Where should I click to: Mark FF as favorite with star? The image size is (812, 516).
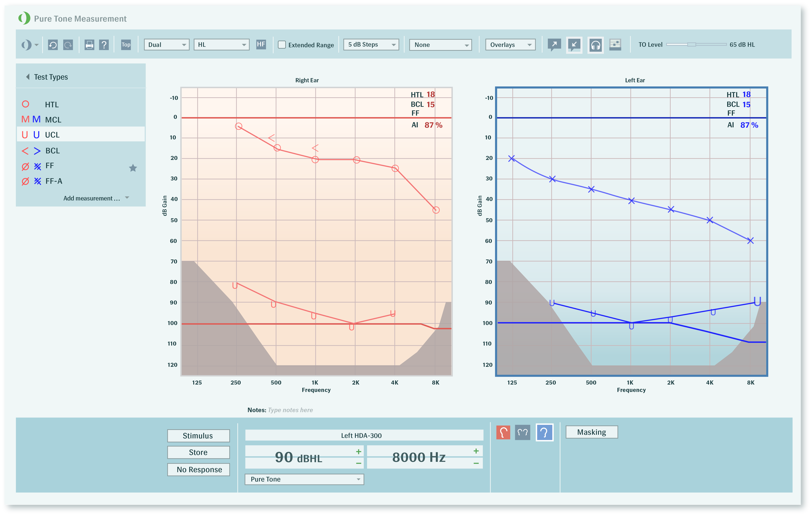(x=133, y=168)
